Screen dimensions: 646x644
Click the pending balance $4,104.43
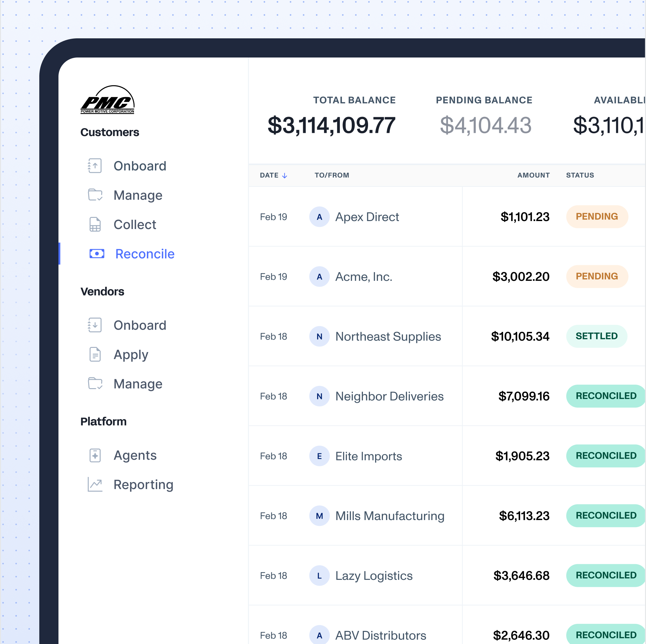coord(486,126)
